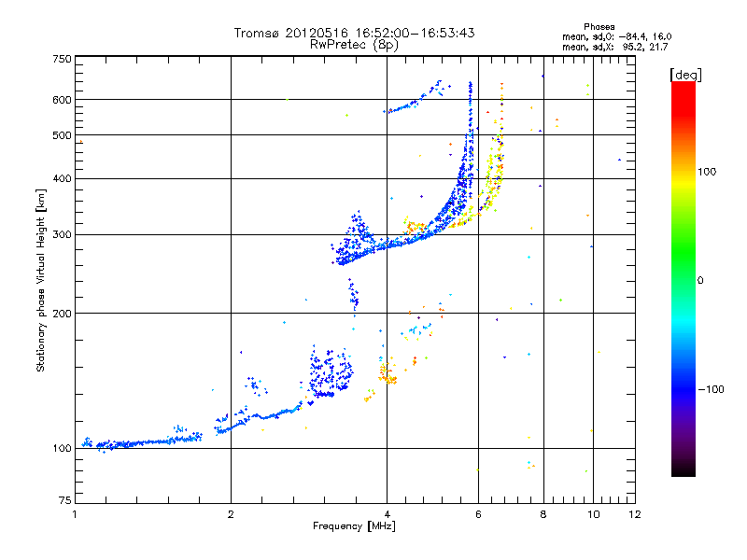Click the y-axis tick label '100'
The height and width of the screenshot is (560, 747).
tap(63, 448)
